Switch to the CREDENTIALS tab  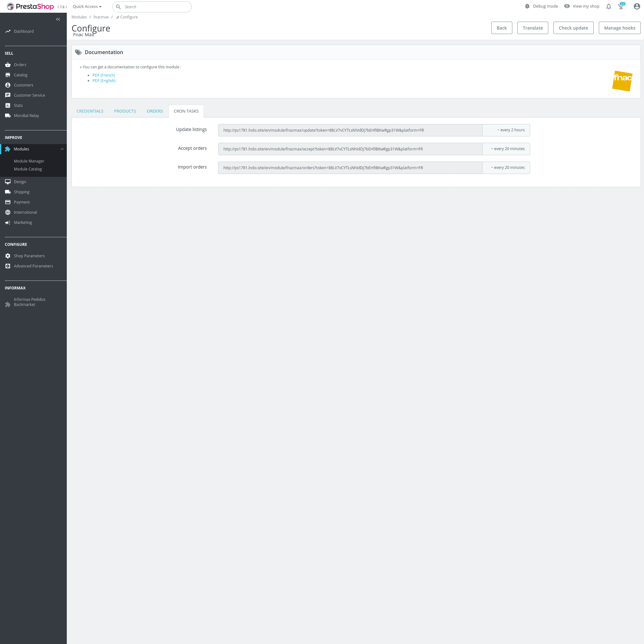90,111
